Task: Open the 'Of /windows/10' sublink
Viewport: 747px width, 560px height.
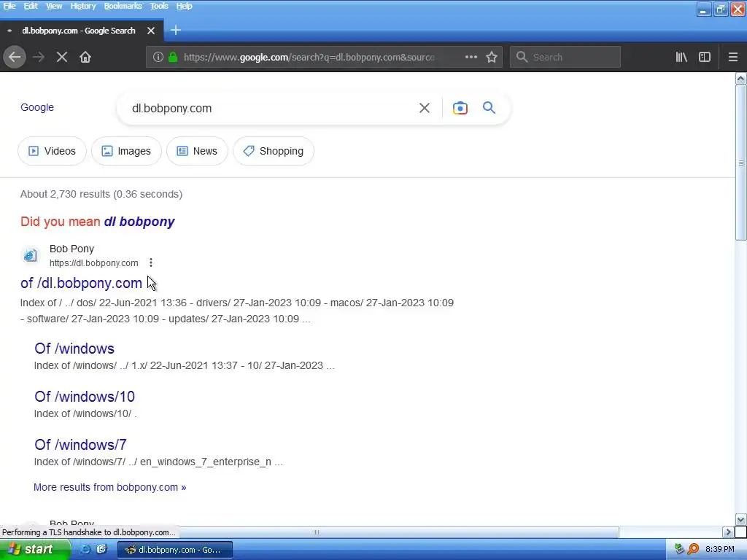Action: (x=85, y=397)
